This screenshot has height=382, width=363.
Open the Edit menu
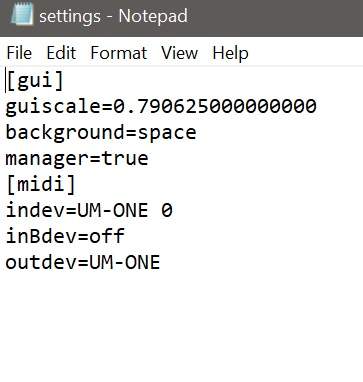[61, 53]
